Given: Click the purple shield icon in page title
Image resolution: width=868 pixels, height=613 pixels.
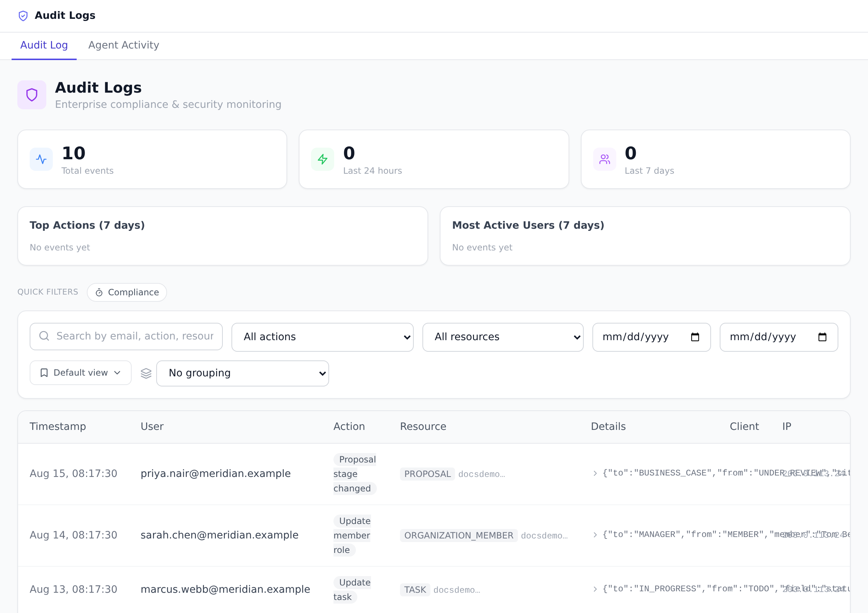Looking at the screenshot, I should [x=32, y=94].
